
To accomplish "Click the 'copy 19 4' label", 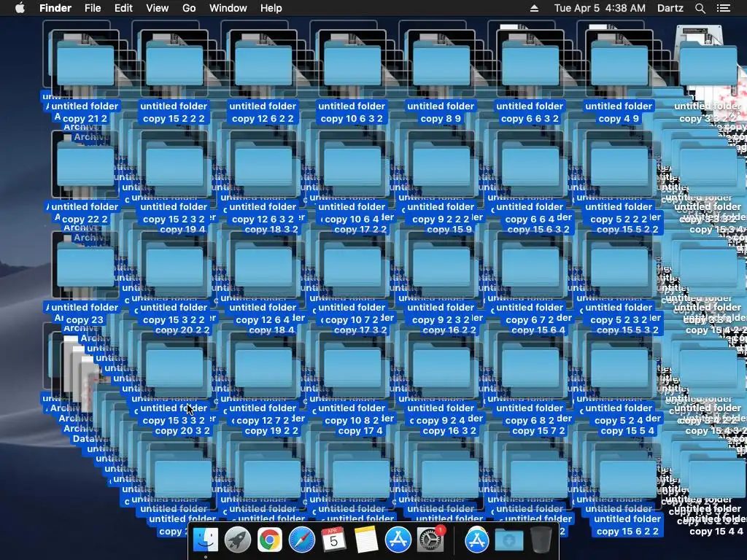I will pos(182,230).
